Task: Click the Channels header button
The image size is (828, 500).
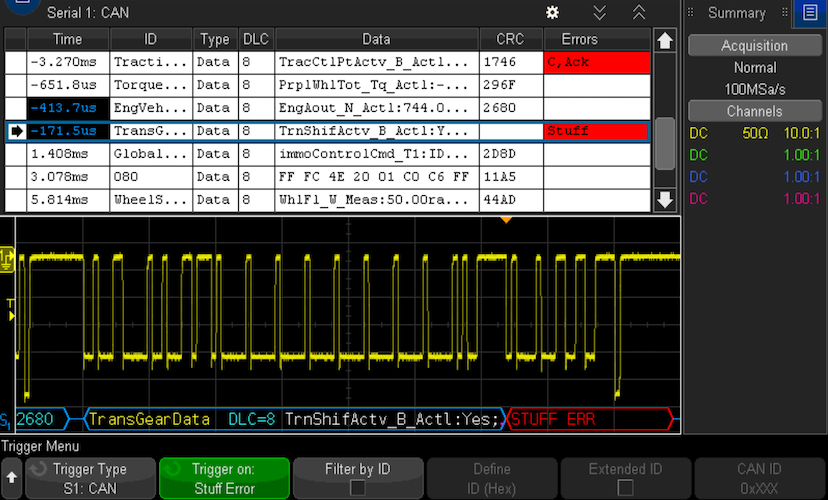Action: (754, 111)
